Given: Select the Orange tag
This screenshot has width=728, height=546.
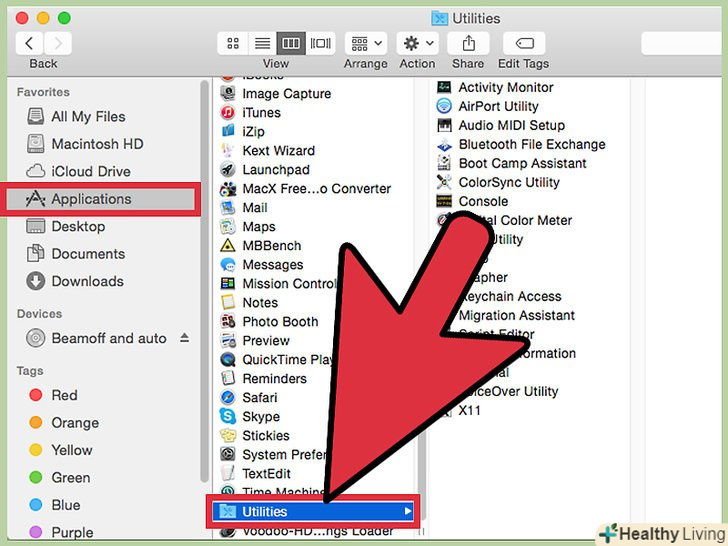Looking at the screenshot, I should (64, 422).
